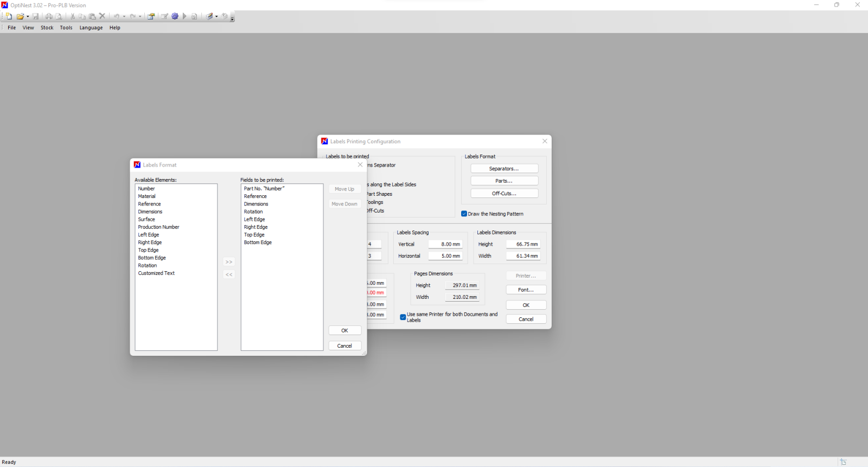Viewport: 868px width, 467px height.
Task: Open the Stock menu
Action: [47, 28]
